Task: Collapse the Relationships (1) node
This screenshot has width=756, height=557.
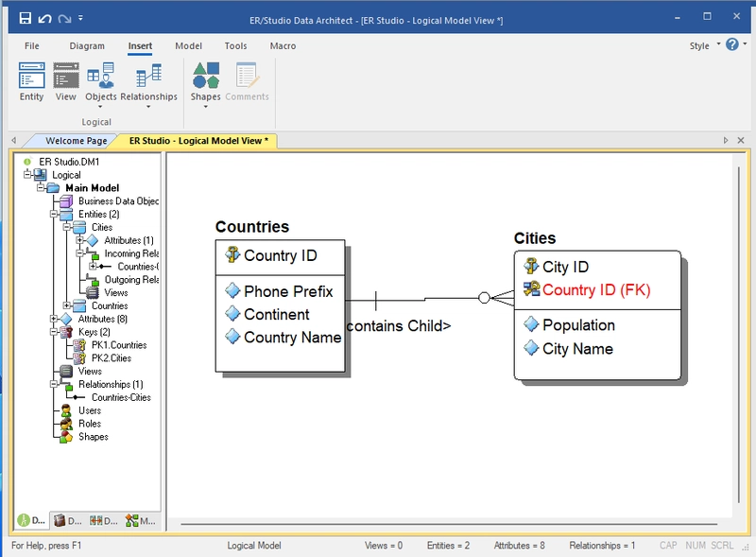Action: click(x=54, y=384)
